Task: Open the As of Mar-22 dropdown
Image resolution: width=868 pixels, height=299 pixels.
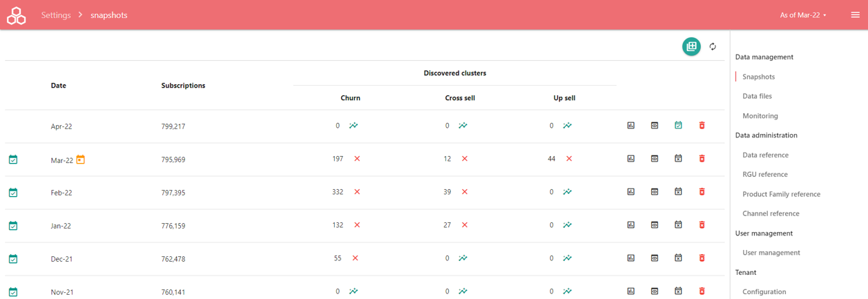Action: 803,15
